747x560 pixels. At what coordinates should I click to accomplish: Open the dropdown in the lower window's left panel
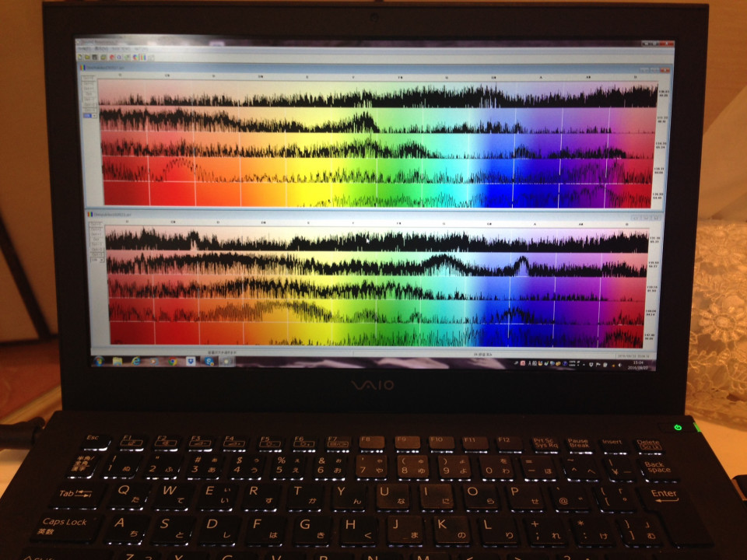[x=102, y=260]
